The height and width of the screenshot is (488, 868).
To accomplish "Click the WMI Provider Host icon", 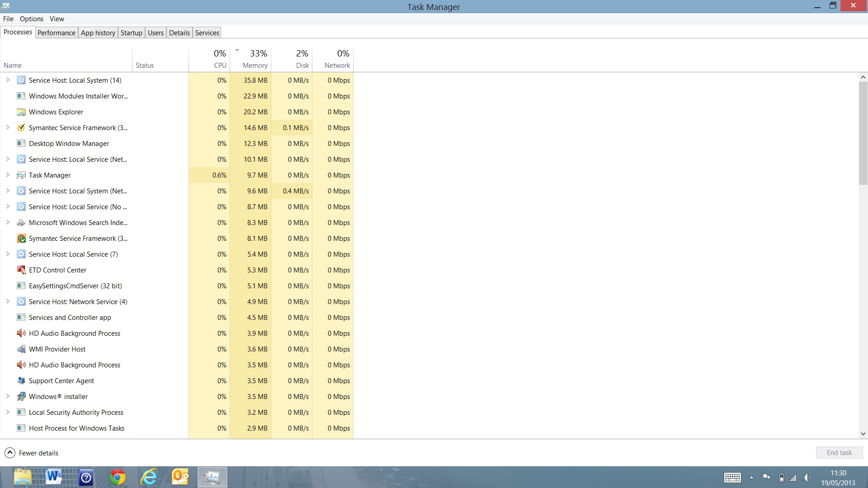I will [x=21, y=349].
